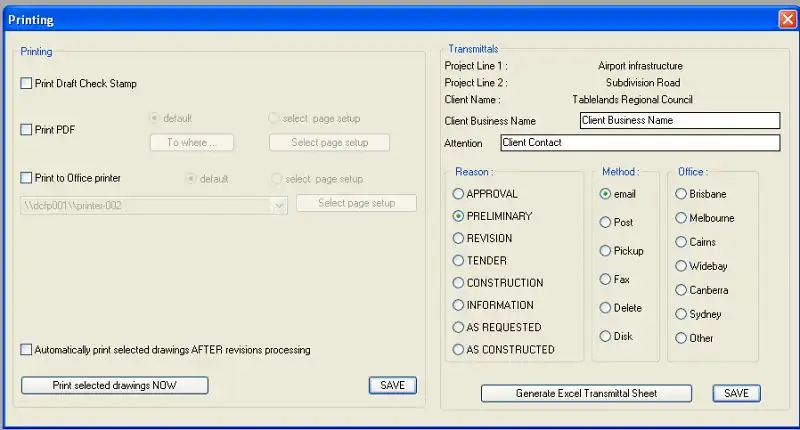This screenshot has height=430, width=800.
Task: Set method to Pickup
Action: coord(605,250)
